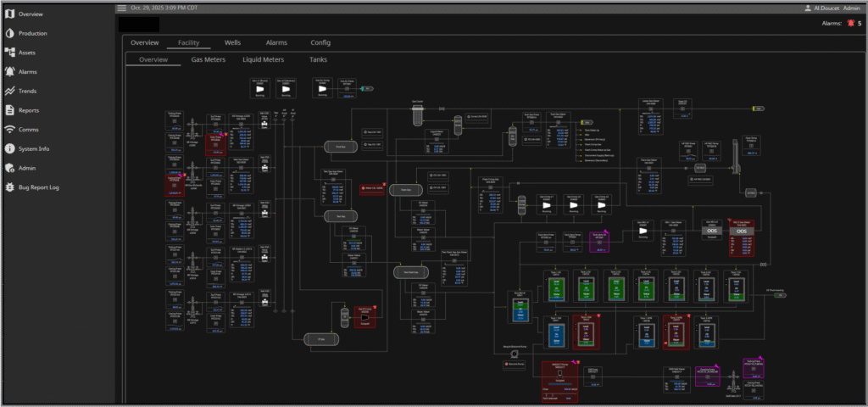Open the top-level Alarms tab

click(276, 42)
